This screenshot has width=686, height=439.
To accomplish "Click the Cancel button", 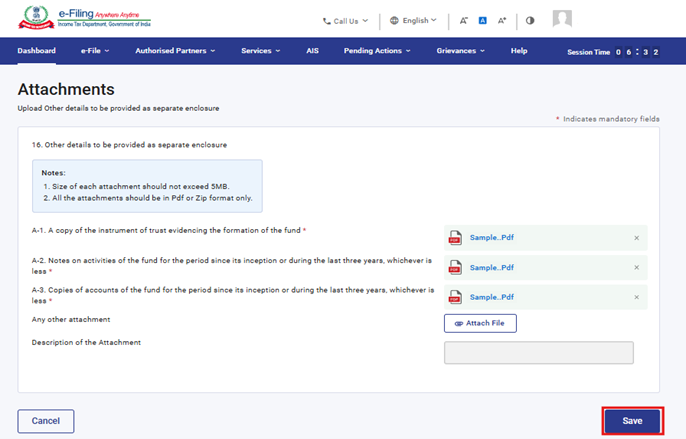I will (x=46, y=421).
